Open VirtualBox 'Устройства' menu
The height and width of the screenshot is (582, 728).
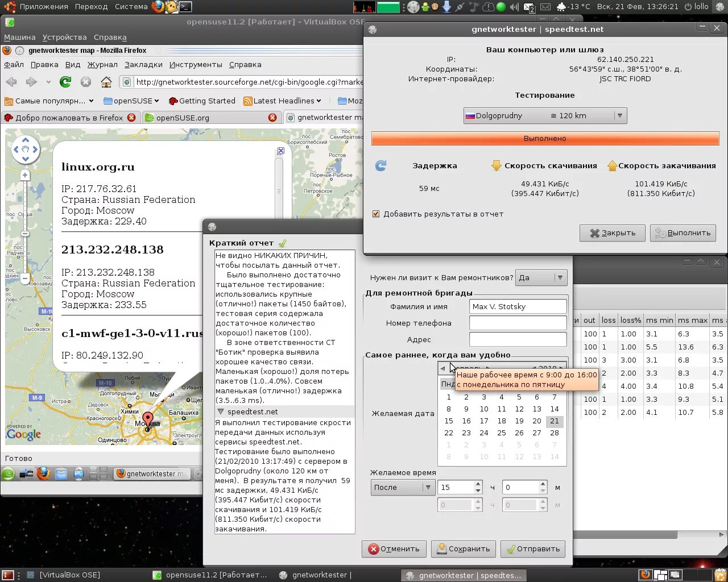pos(65,37)
